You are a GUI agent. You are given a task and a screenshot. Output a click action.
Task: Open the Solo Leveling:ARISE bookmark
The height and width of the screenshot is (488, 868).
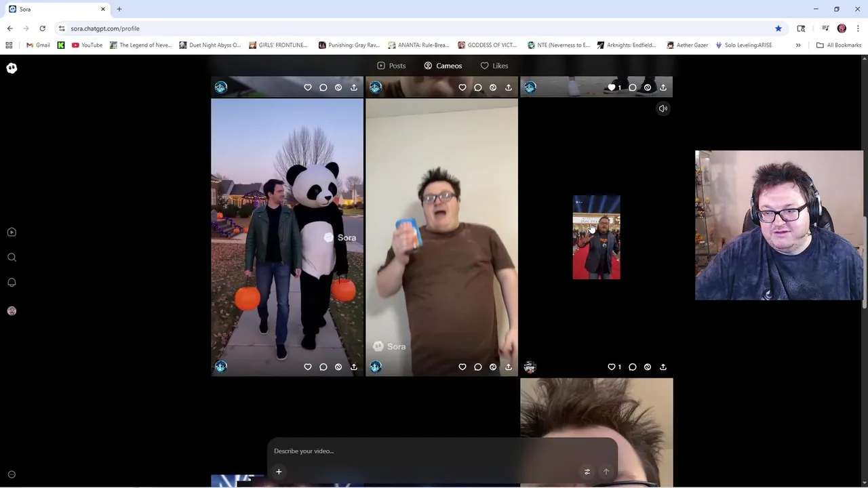point(743,45)
